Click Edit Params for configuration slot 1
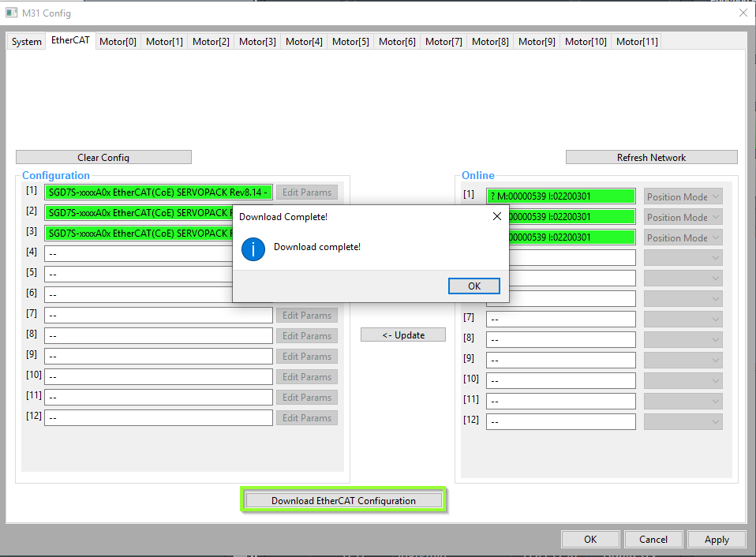Screen dimensions: 756x557 point(307,193)
